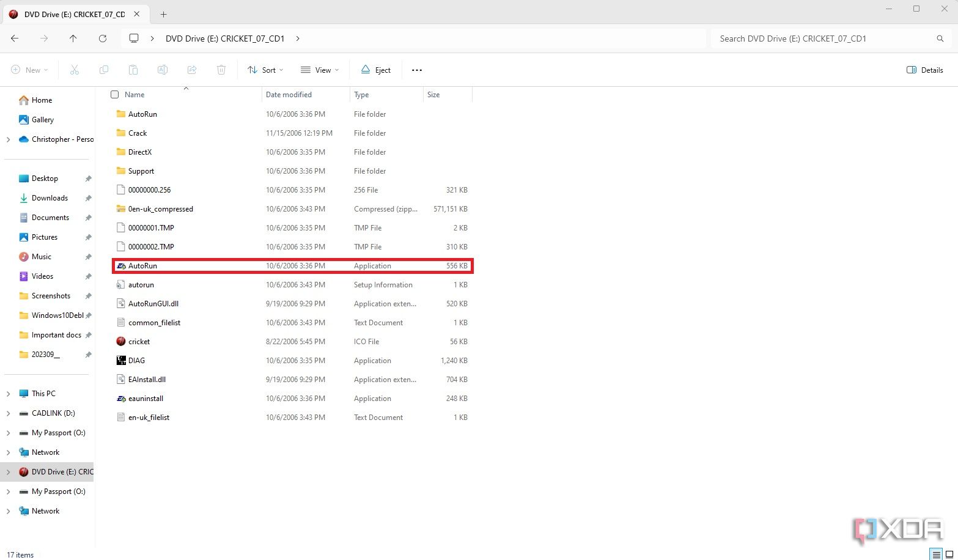Open the See more ellipsis menu
Image resolution: width=958 pixels, height=560 pixels.
(417, 70)
